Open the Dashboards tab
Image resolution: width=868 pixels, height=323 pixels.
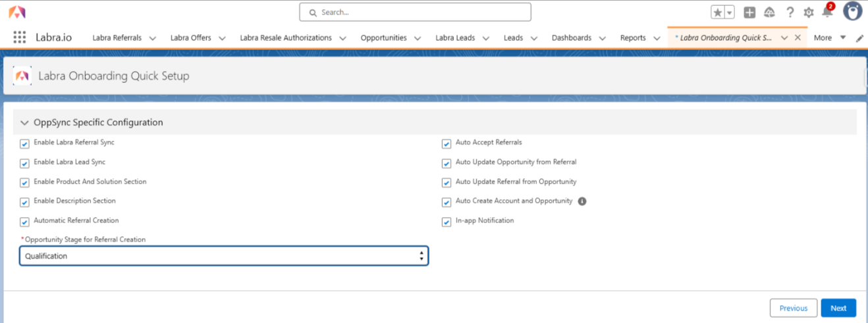(x=572, y=37)
